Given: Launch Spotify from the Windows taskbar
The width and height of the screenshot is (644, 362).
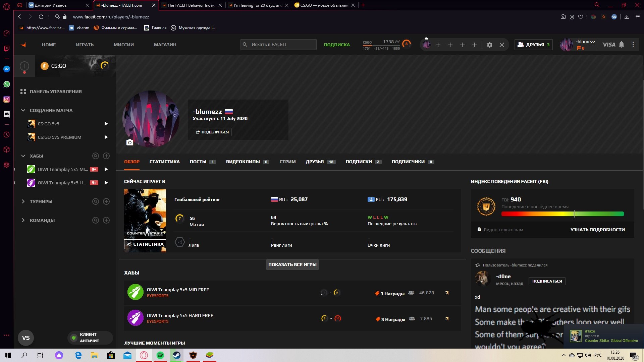Looking at the screenshot, I should tap(160, 355).
